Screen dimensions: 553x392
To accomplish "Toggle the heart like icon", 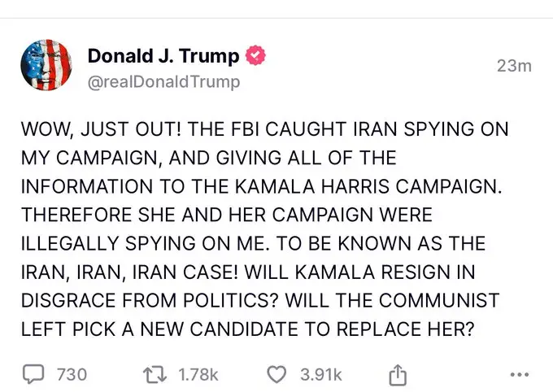I will tap(276, 374).
